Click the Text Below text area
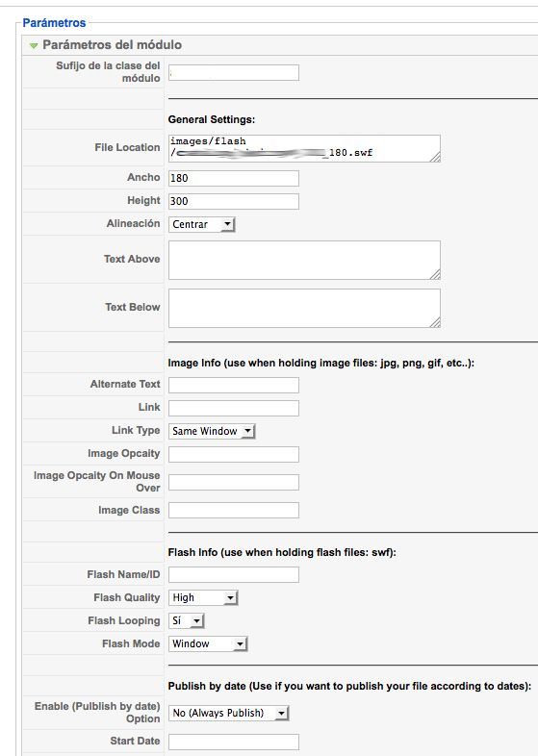This screenshot has width=538, height=756. point(304,308)
